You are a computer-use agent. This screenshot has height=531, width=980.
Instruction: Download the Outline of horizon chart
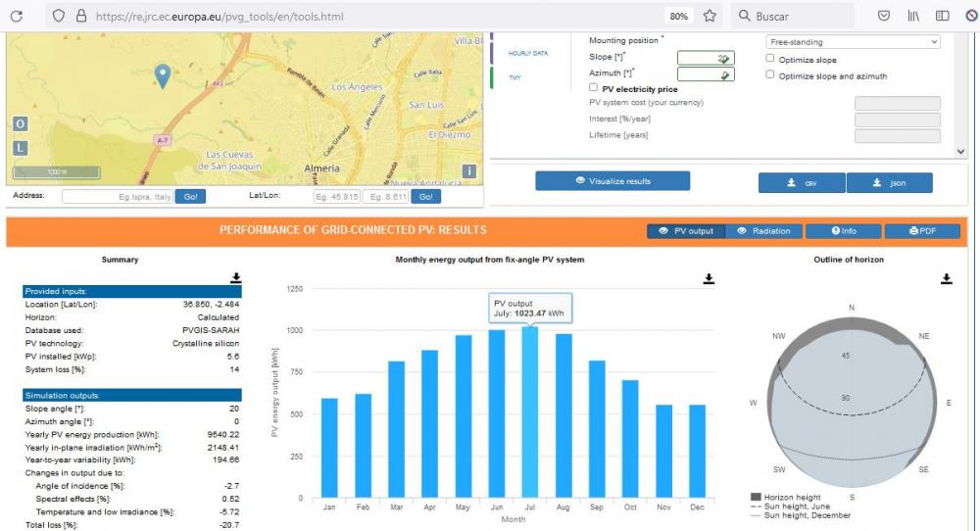tap(947, 278)
